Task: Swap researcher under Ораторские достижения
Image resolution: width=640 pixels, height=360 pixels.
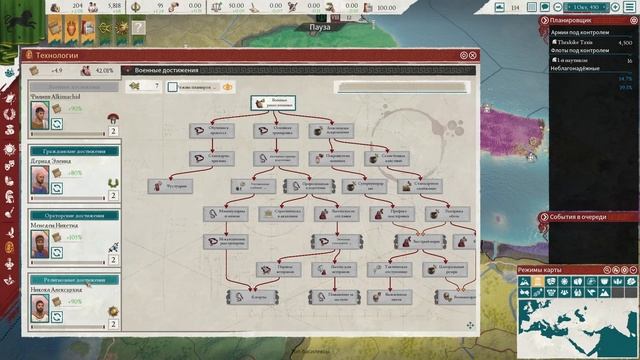Action: [57, 253]
